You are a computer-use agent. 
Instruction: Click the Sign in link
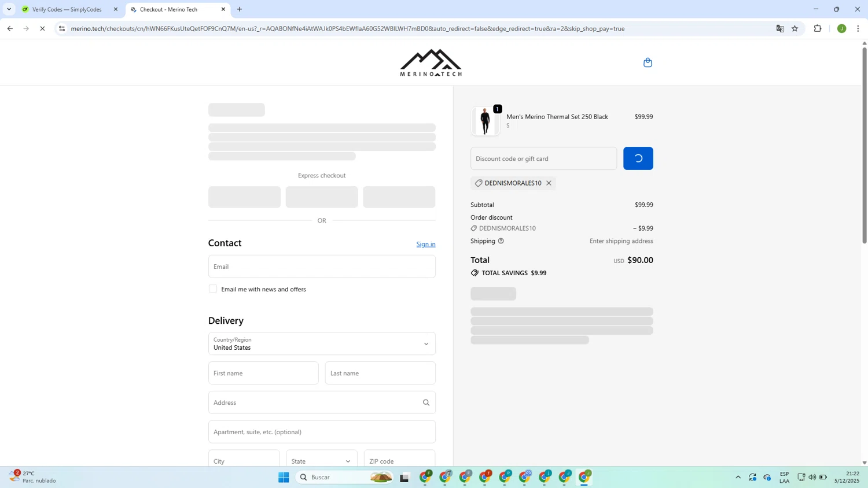[x=426, y=244]
